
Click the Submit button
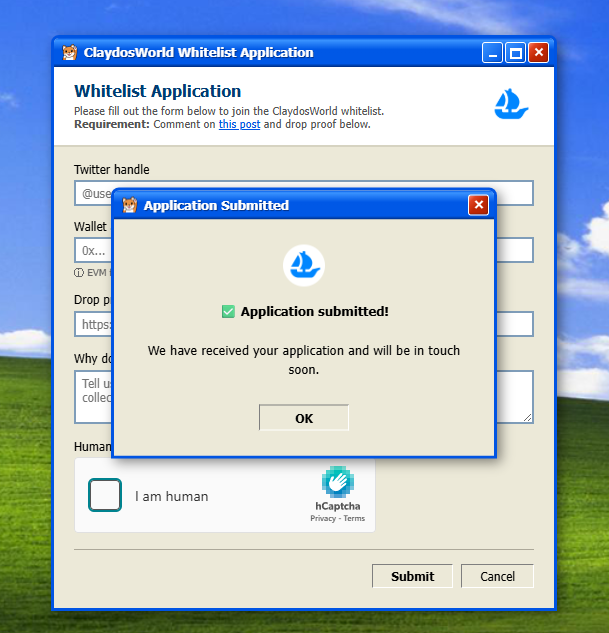412,576
